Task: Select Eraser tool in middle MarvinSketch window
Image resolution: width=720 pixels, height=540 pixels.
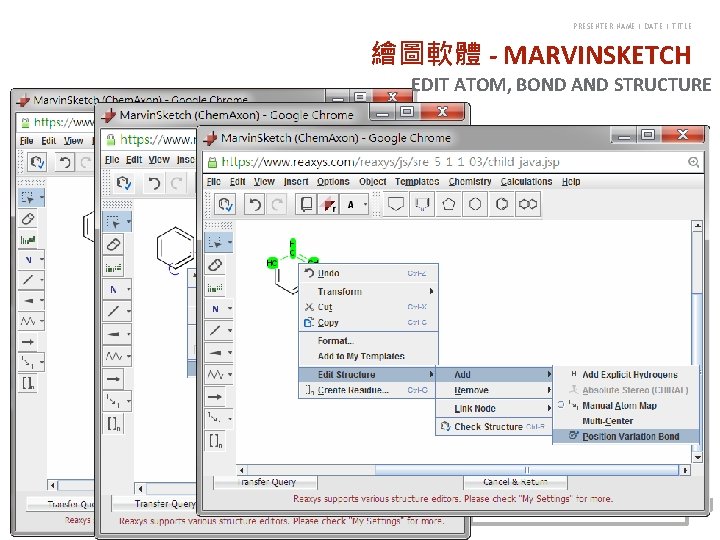Action: [x=113, y=244]
